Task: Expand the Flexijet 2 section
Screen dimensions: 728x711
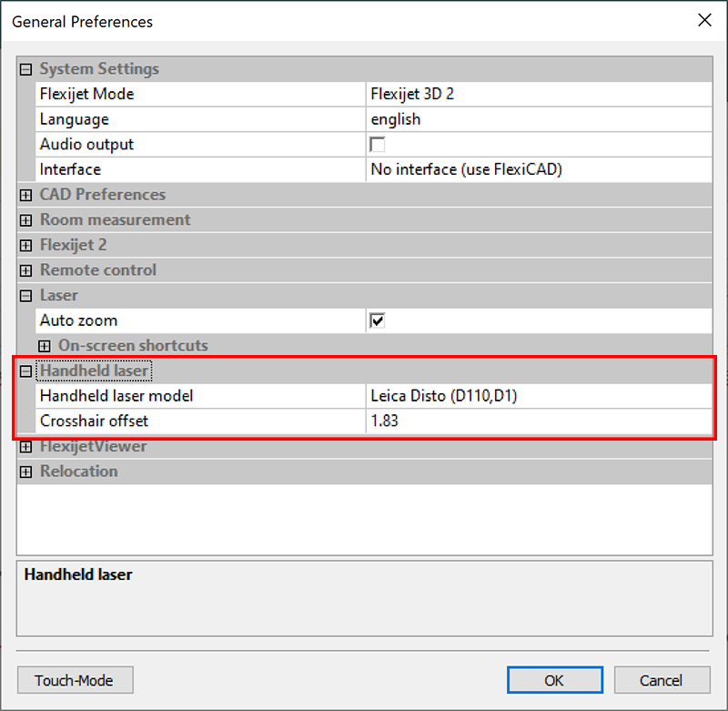Action: 25,245
